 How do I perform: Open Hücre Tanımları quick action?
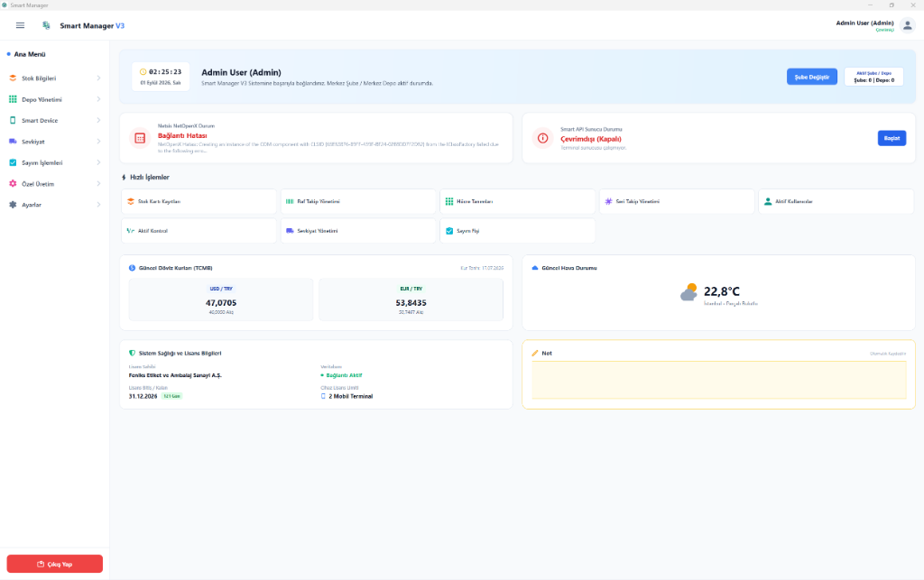517,201
